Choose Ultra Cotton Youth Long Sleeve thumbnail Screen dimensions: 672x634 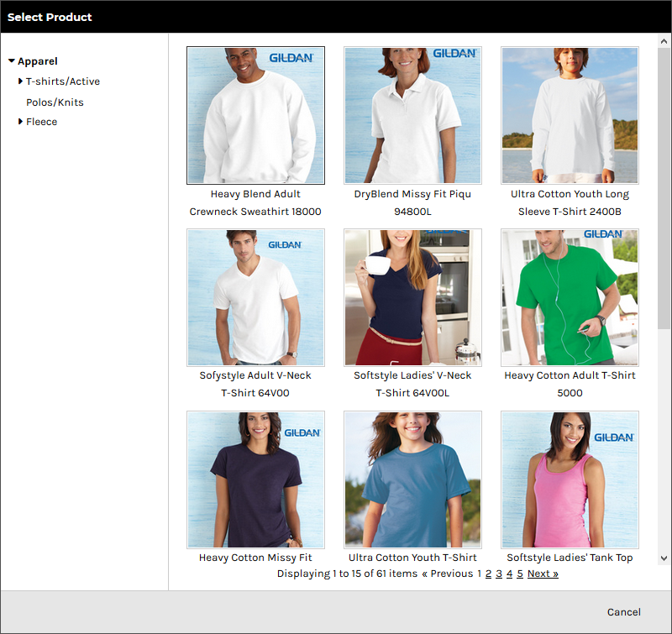pyautogui.click(x=570, y=115)
